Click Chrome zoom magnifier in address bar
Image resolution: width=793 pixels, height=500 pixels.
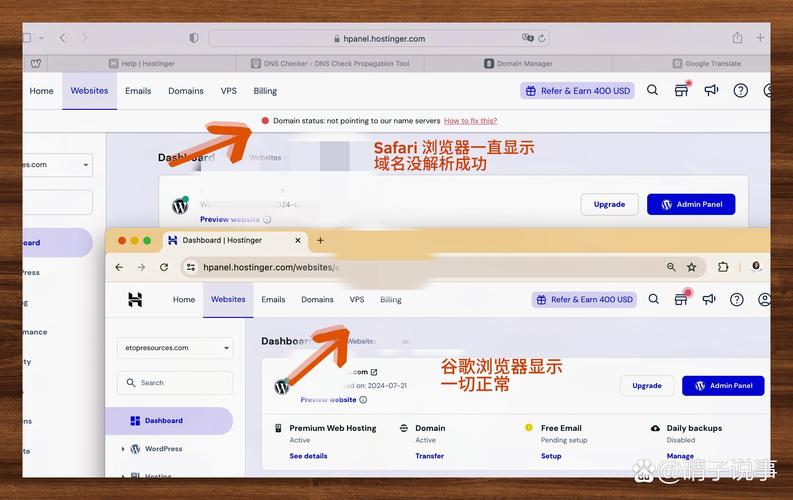point(671,267)
